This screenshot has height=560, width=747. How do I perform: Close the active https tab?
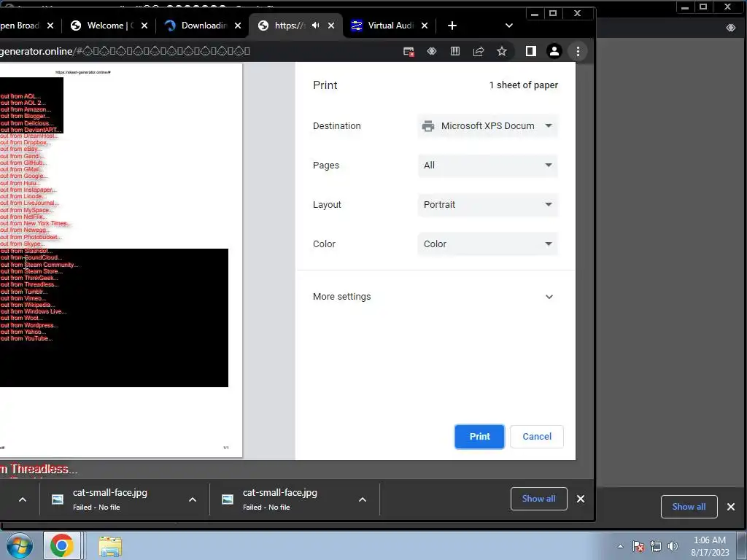tap(331, 26)
